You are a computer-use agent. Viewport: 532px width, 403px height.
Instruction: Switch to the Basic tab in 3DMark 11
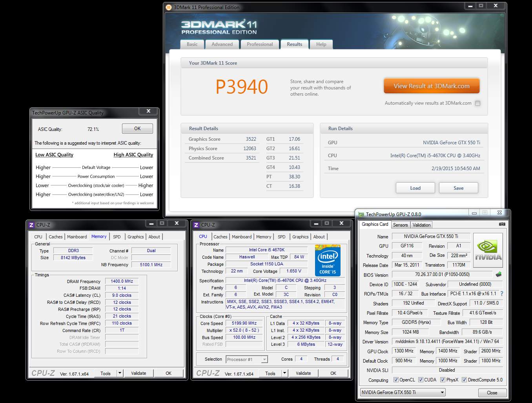coord(192,44)
